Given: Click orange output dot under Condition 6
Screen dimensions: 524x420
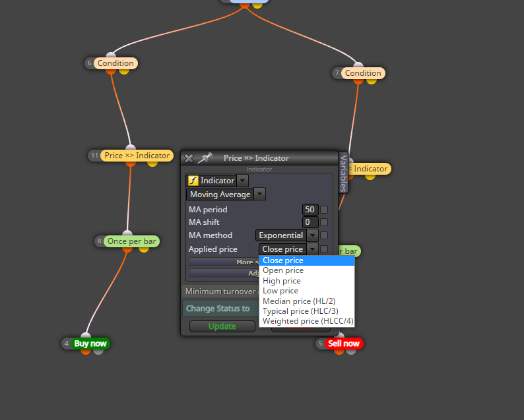Looking at the screenshot, I should click(x=111, y=71).
